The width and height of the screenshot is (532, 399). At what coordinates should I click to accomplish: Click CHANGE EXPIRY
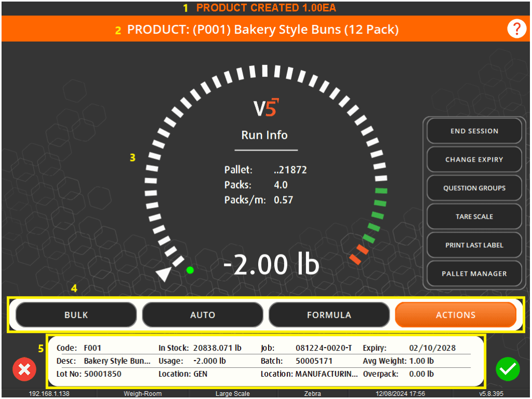(x=474, y=159)
